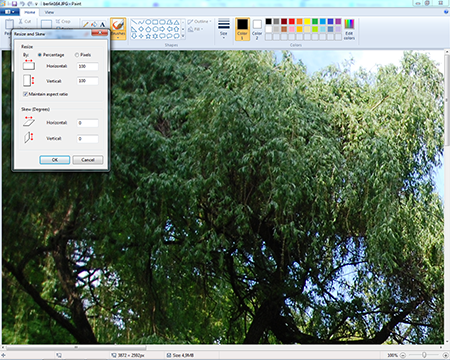This screenshot has width=450, height=360.
Task: Click the Cut icon in the clipboard group
Action: 20,21
